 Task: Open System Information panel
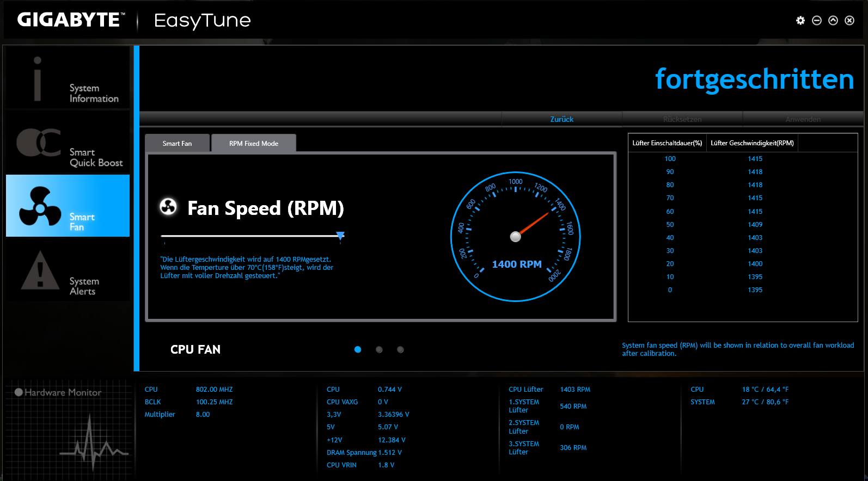[68, 77]
